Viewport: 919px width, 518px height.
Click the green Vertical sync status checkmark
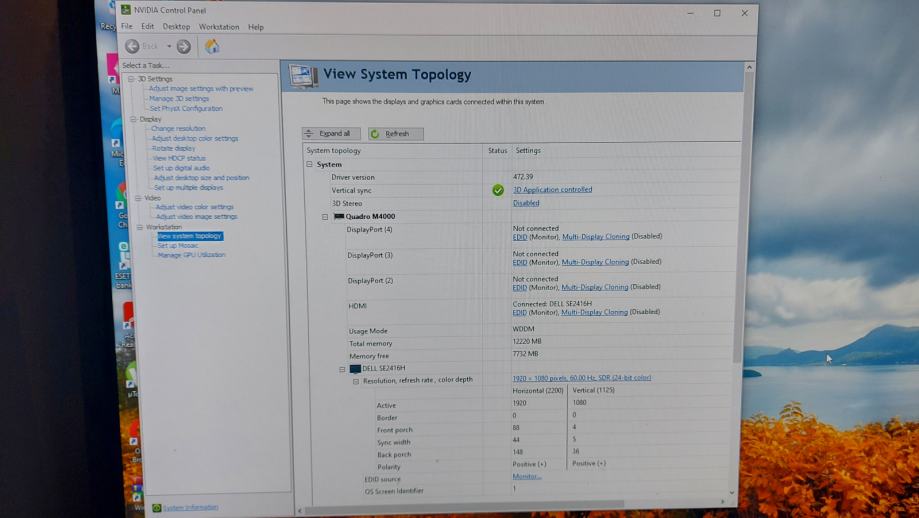[498, 190]
